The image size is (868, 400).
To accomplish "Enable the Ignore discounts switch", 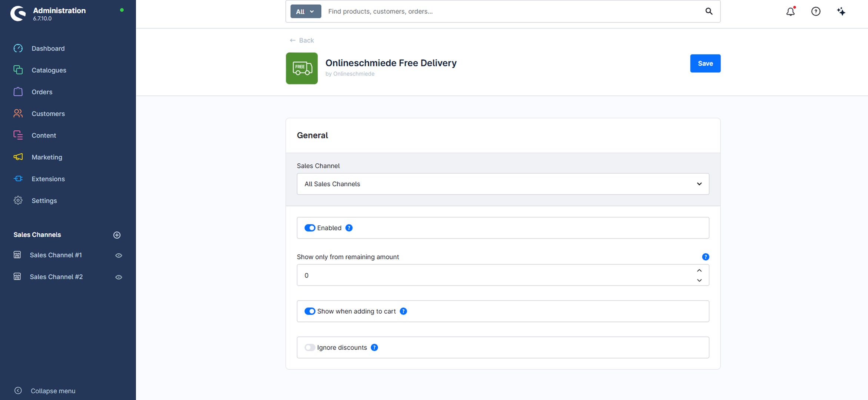I will 310,347.
